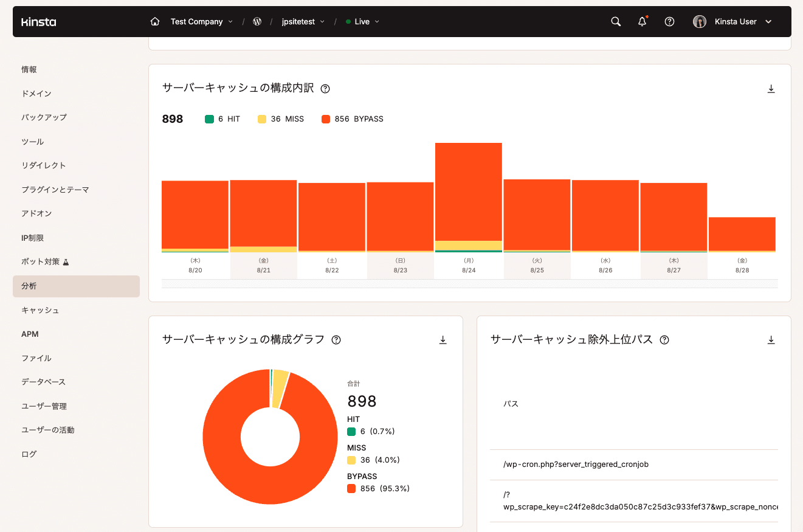803x532 pixels.
Task: Click the tall 8/24 bar in the chart
Action: click(469, 197)
